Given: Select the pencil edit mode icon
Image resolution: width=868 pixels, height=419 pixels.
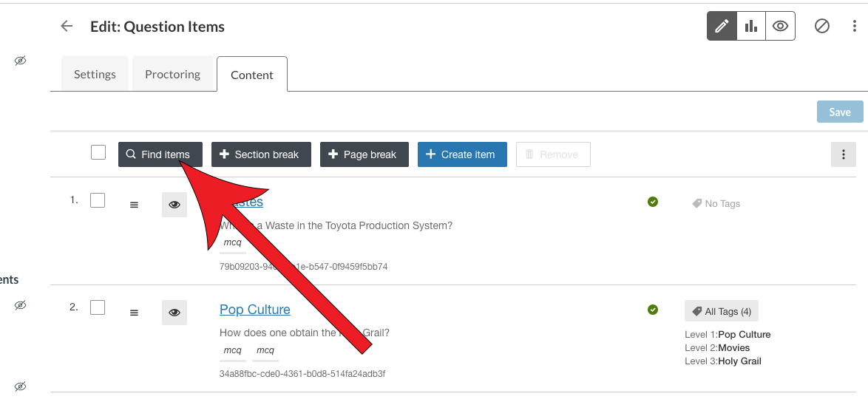Looking at the screenshot, I should click(722, 26).
